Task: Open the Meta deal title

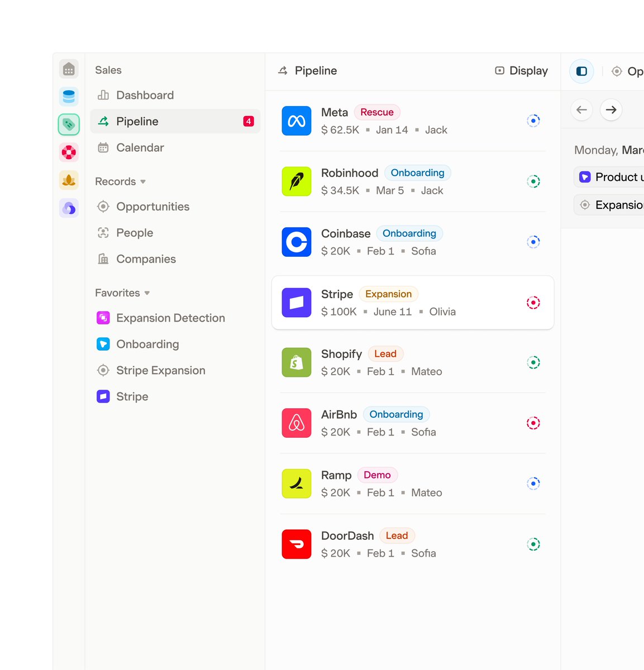Action: point(335,112)
